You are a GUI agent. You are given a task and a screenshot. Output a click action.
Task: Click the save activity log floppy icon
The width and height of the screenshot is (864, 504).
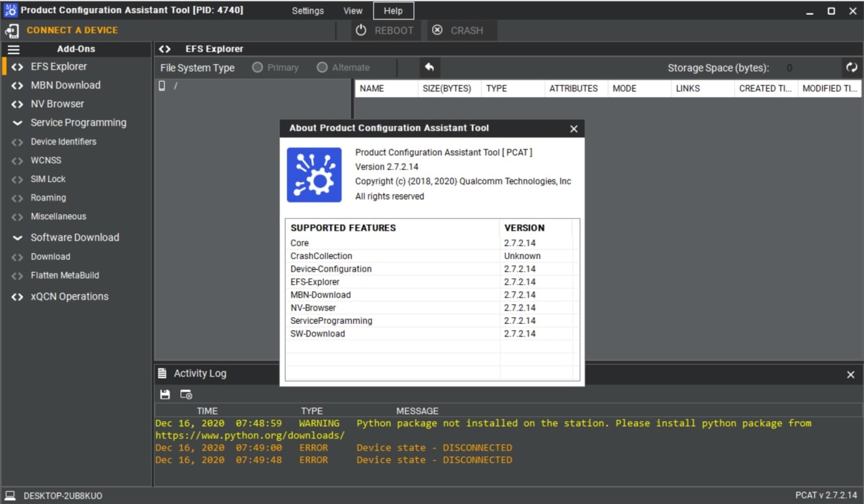pyautogui.click(x=165, y=395)
